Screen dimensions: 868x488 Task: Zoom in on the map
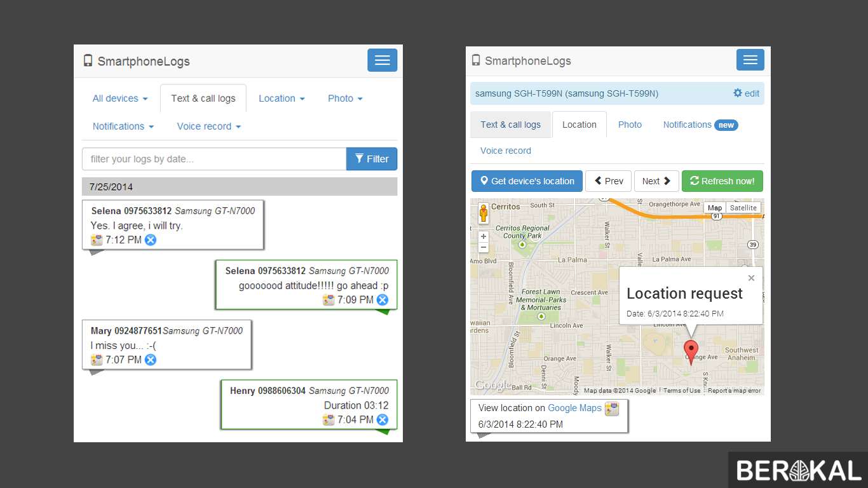click(484, 236)
